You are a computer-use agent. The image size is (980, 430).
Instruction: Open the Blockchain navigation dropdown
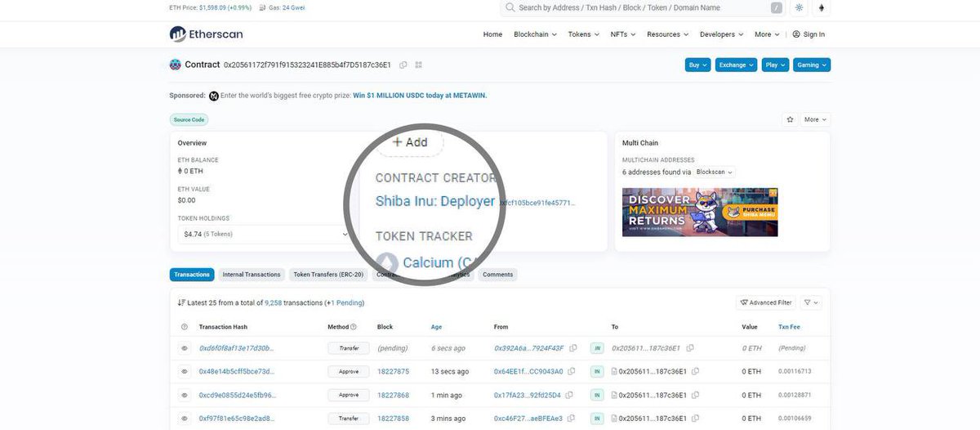click(535, 34)
